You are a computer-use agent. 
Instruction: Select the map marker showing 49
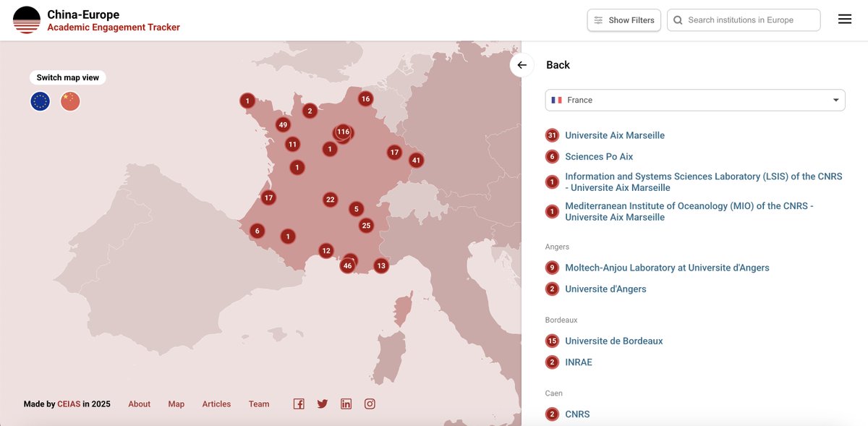tap(283, 125)
